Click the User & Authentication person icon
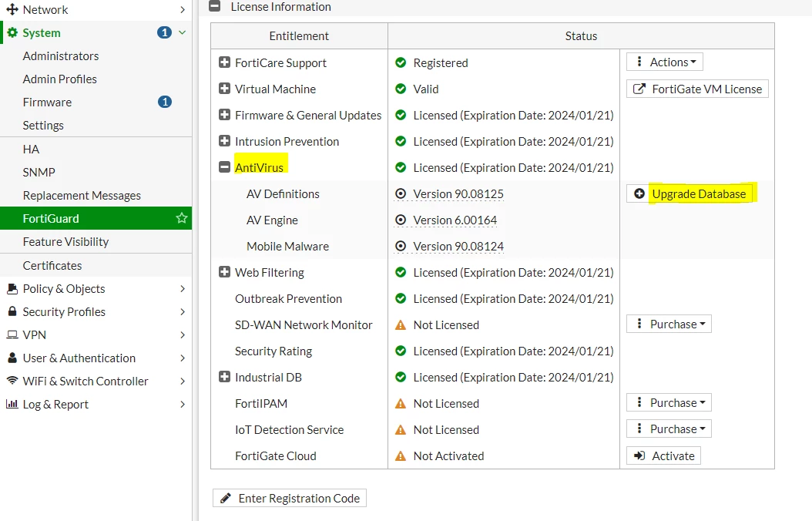The image size is (812, 521). (x=12, y=358)
